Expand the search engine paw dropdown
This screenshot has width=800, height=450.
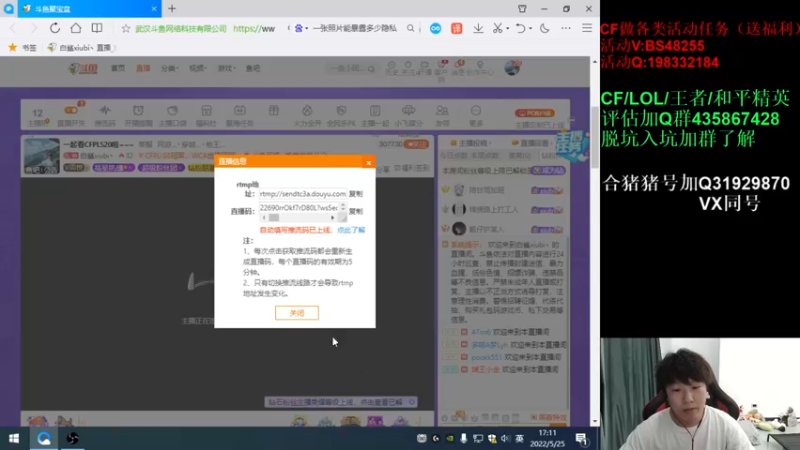(307, 29)
